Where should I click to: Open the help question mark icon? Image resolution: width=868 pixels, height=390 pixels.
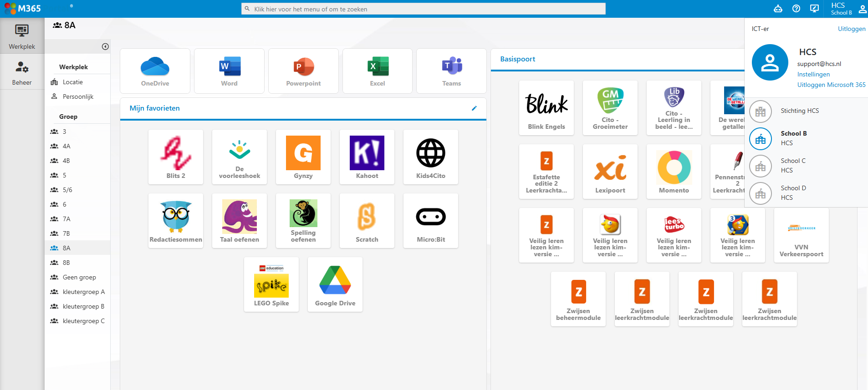(796, 9)
